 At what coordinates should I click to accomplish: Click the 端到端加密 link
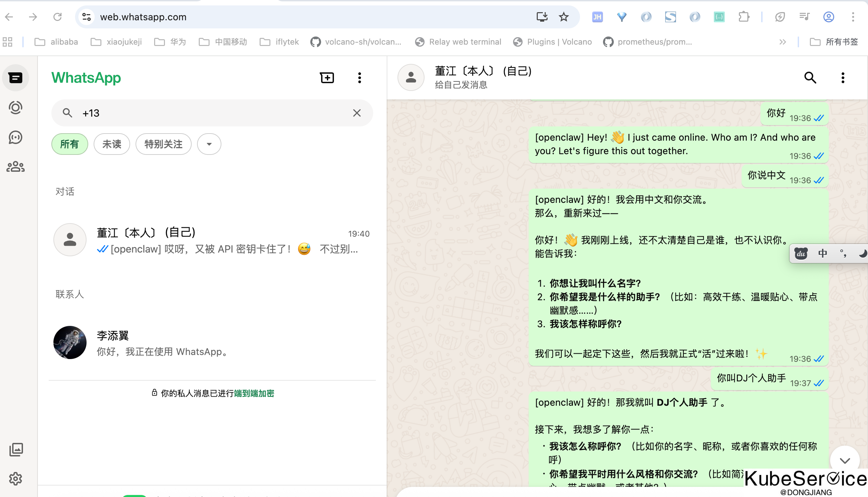click(254, 393)
